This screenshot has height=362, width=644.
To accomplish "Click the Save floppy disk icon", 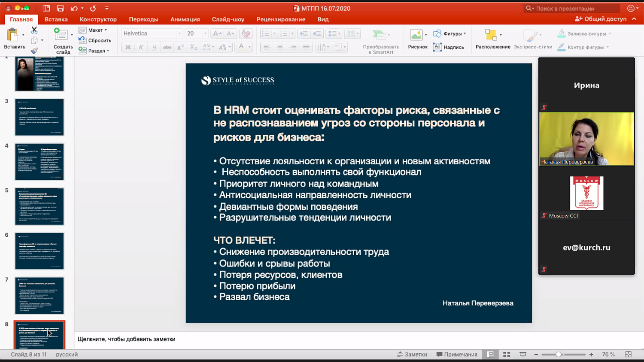I will pos(60,8).
